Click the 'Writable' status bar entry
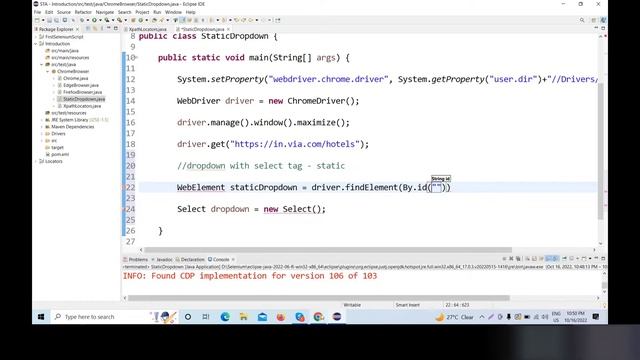The height and width of the screenshot is (360, 640). pyautogui.click(x=352, y=305)
